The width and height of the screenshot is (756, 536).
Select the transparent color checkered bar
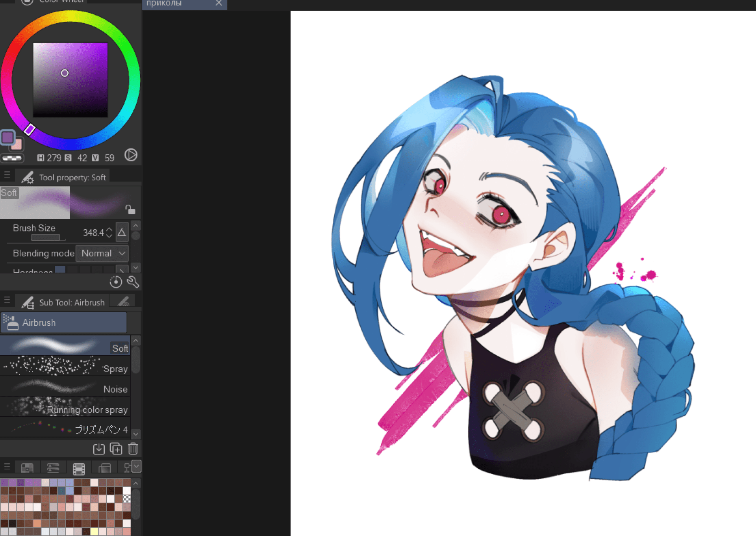[12, 158]
